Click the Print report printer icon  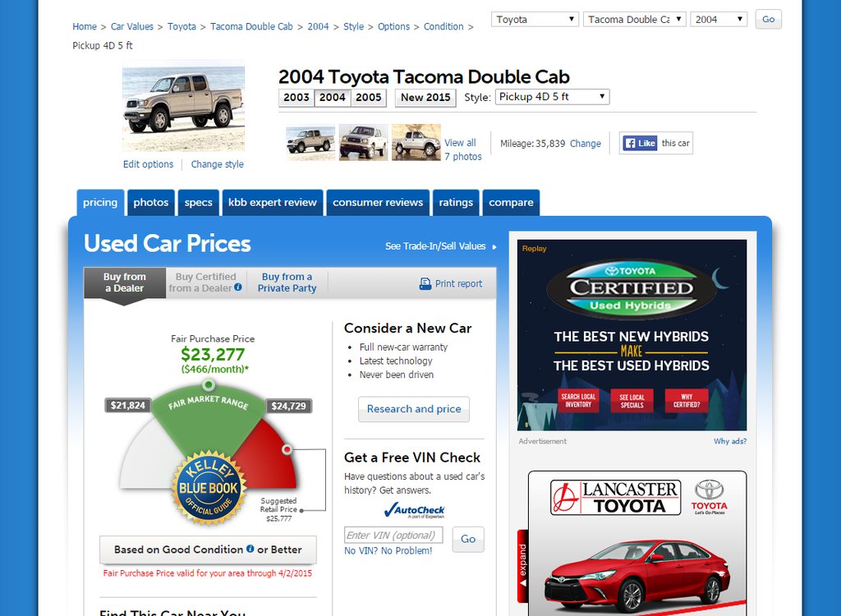click(x=425, y=283)
